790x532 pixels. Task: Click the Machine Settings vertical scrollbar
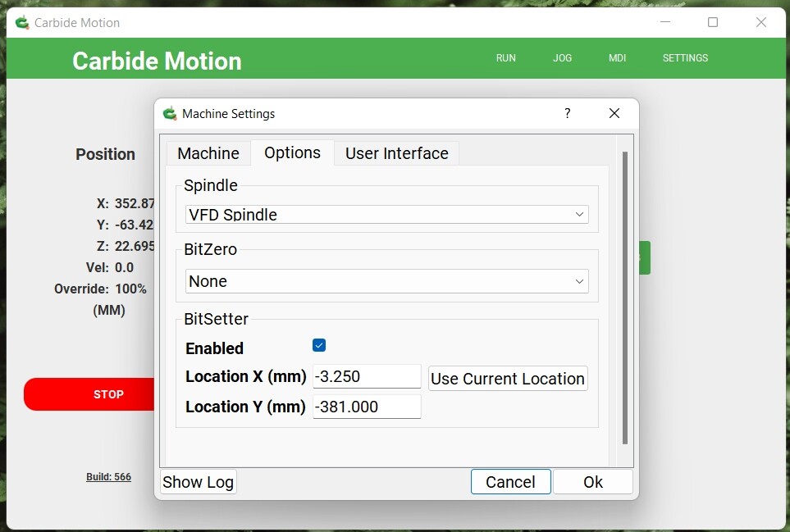[x=625, y=298]
